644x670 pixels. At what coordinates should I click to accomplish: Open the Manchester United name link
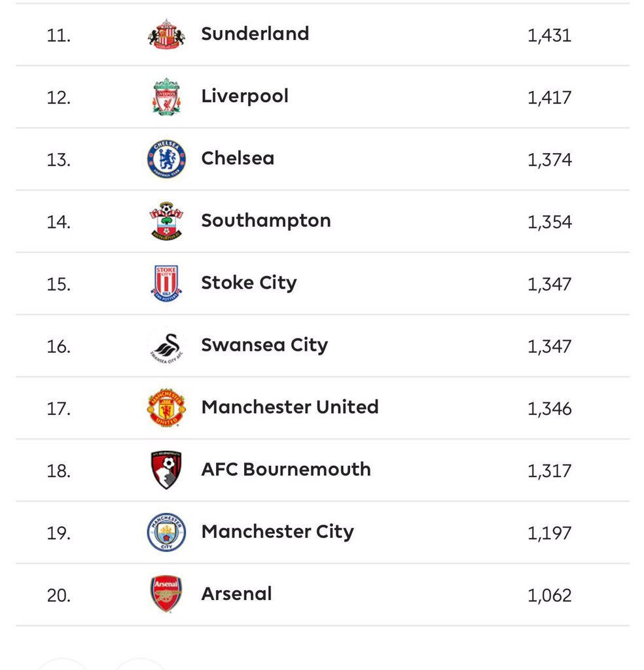pos(290,407)
